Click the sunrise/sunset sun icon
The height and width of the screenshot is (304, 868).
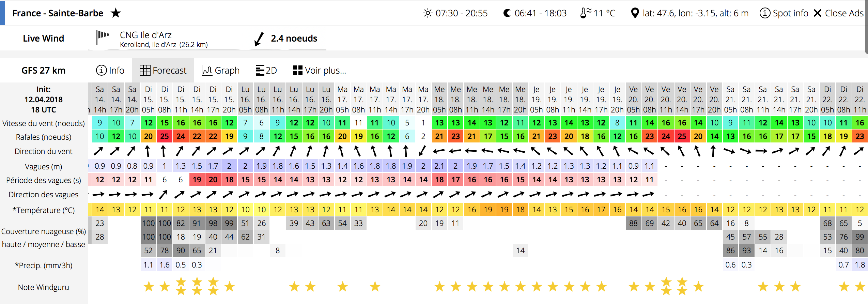coord(428,13)
